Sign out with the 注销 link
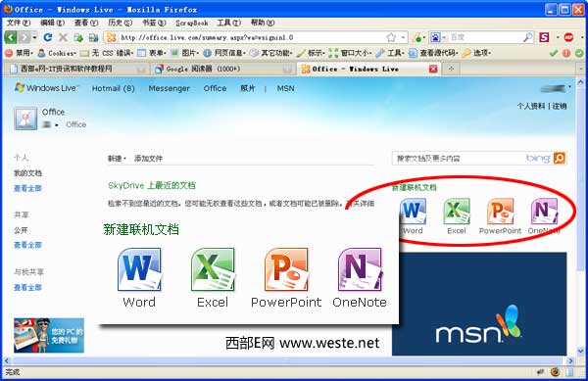This screenshot has width=588, height=381. pyautogui.click(x=560, y=106)
